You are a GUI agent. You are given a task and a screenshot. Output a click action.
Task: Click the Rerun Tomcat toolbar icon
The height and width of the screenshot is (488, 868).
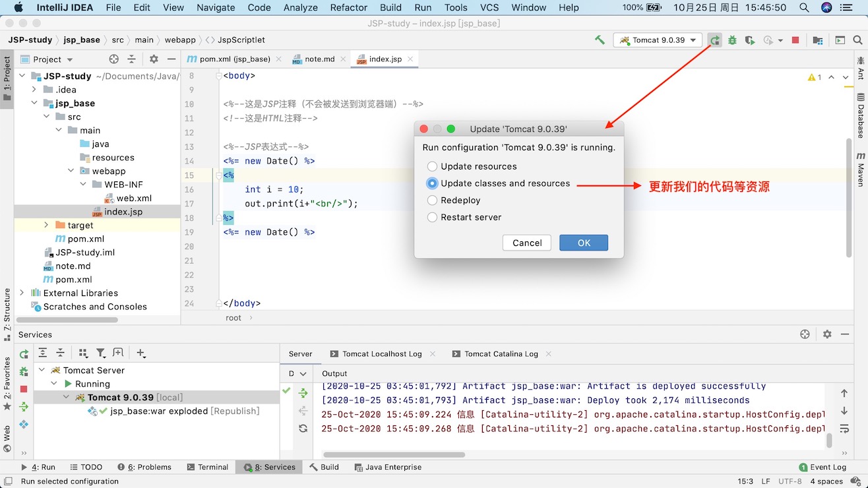[715, 40]
